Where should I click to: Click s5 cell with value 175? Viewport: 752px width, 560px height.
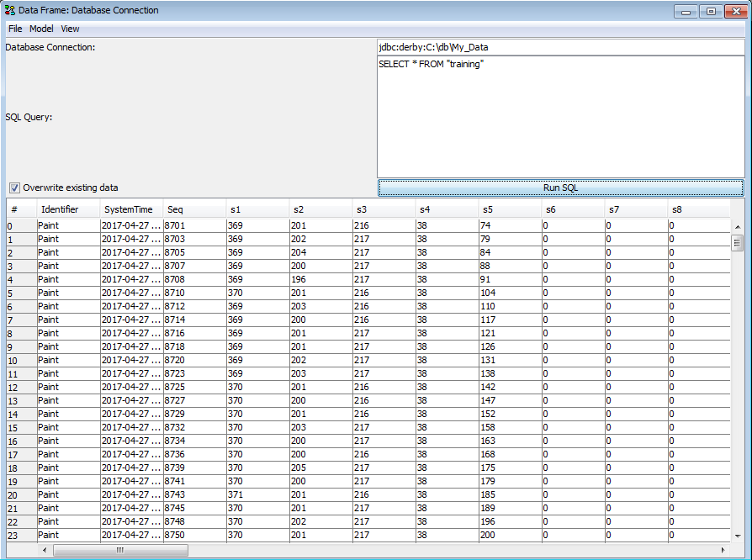(511, 468)
